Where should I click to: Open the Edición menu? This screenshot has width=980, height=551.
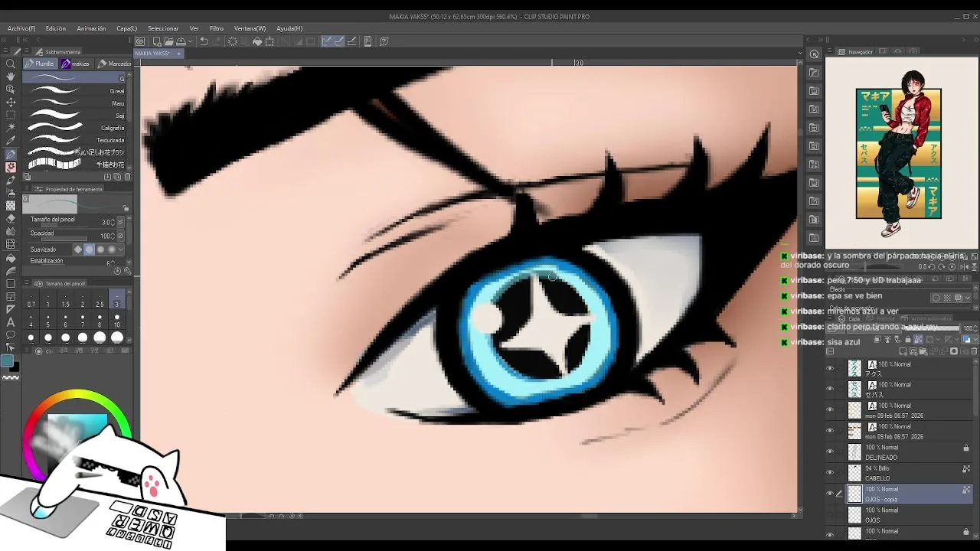tap(56, 28)
